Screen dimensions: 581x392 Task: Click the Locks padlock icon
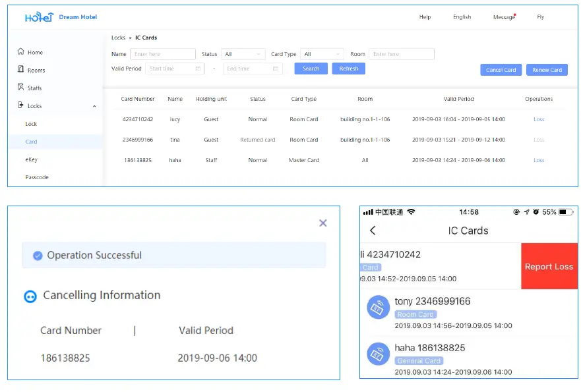tap(21, 105)
